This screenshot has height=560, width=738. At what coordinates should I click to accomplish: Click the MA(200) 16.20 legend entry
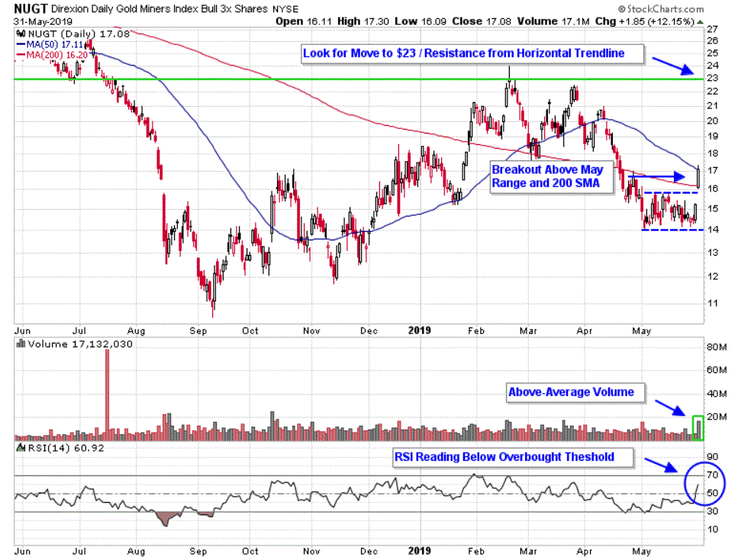(52, 55)
